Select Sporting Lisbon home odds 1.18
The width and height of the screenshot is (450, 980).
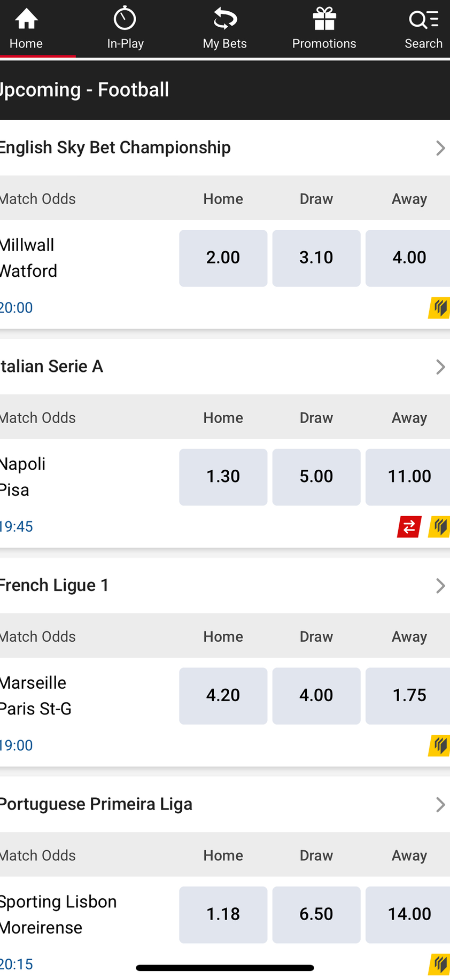pos(223,915)
